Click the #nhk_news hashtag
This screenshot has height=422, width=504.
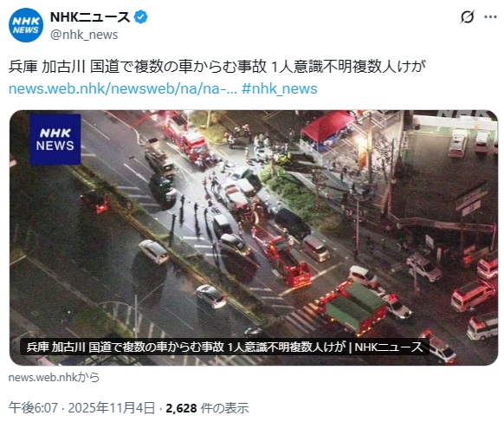coord(280,88)
